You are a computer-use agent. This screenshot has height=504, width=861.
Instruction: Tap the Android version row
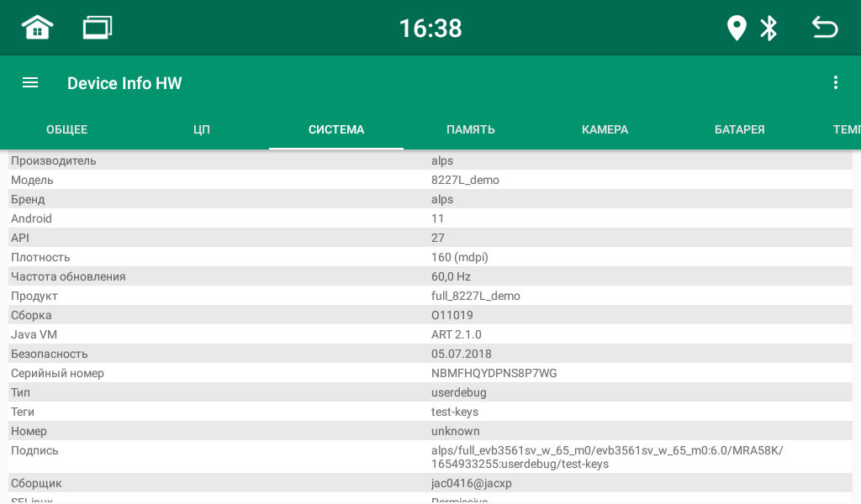click(x=430, y=218)
